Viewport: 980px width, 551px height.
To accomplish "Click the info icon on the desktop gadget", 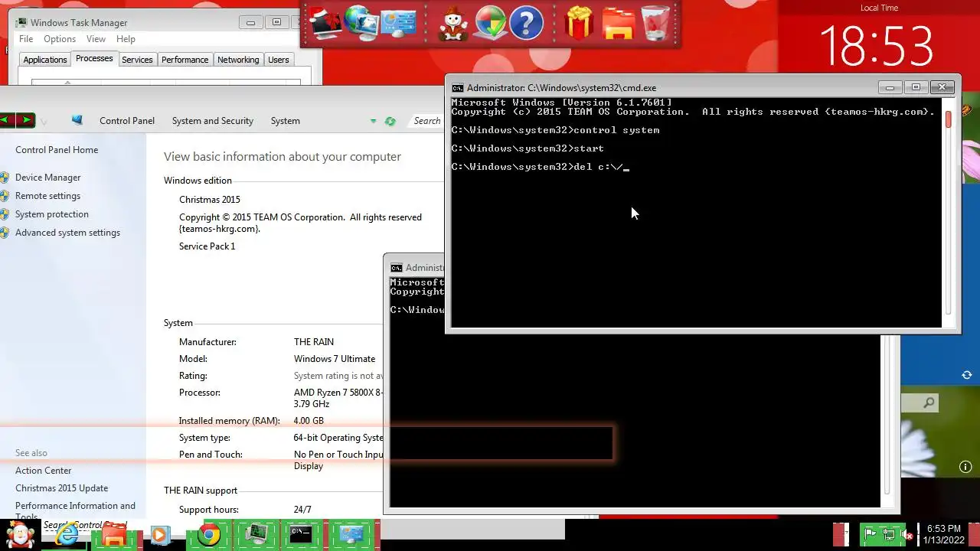I will (965, 467).
